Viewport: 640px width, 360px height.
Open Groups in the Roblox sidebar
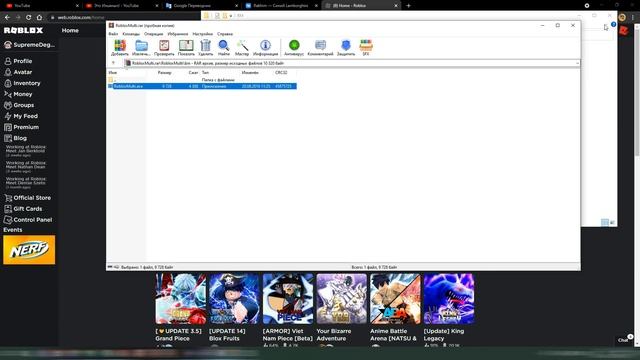coord(19,105)
